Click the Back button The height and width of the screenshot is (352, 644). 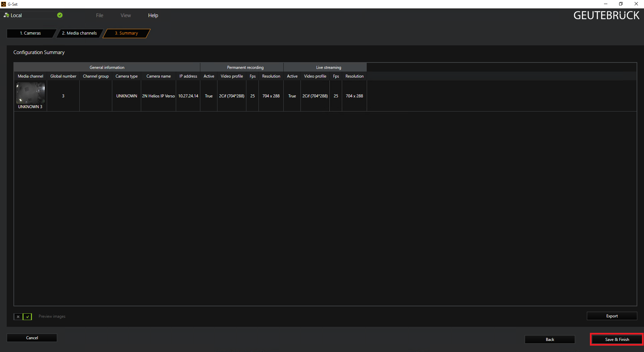coord(550,339)
